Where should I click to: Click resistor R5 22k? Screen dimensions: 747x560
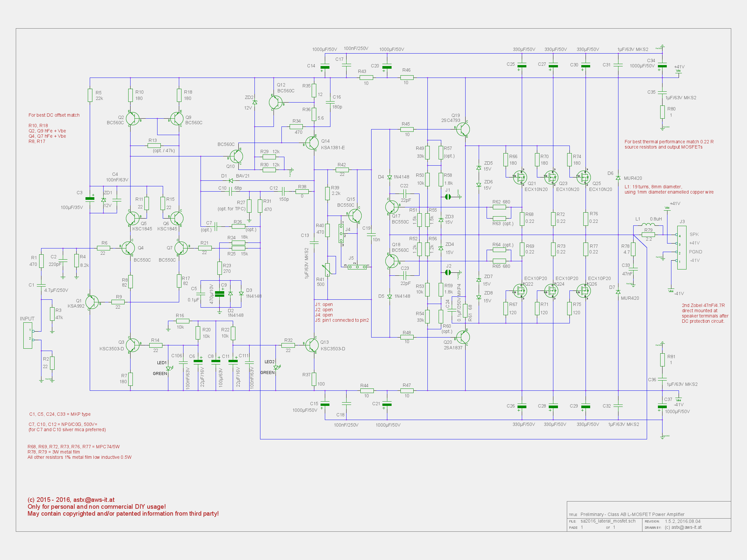[90, 95]
